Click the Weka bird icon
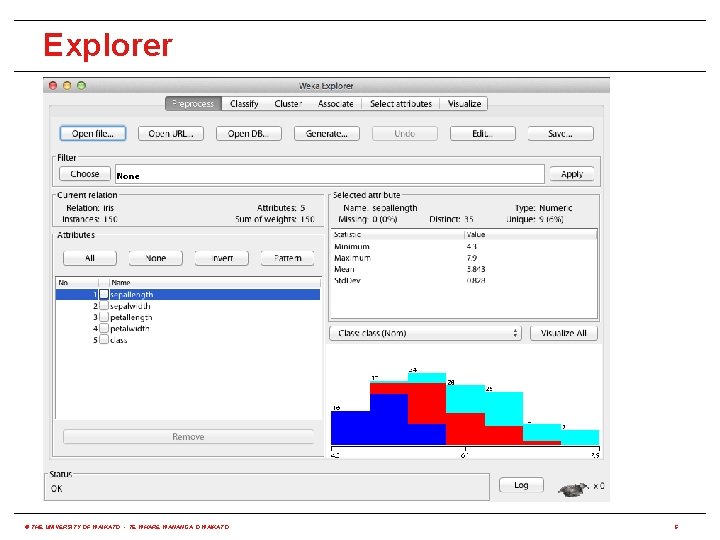 [x=573, y=489]
